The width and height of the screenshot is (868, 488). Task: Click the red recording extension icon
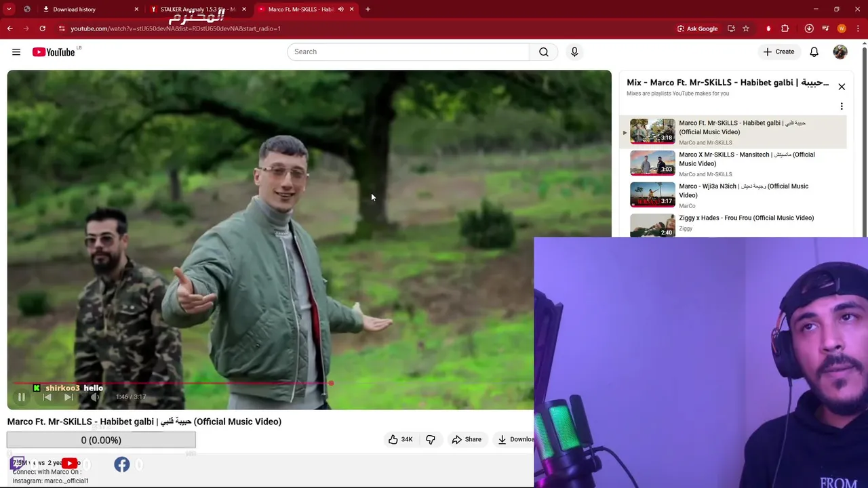[768, 28]
